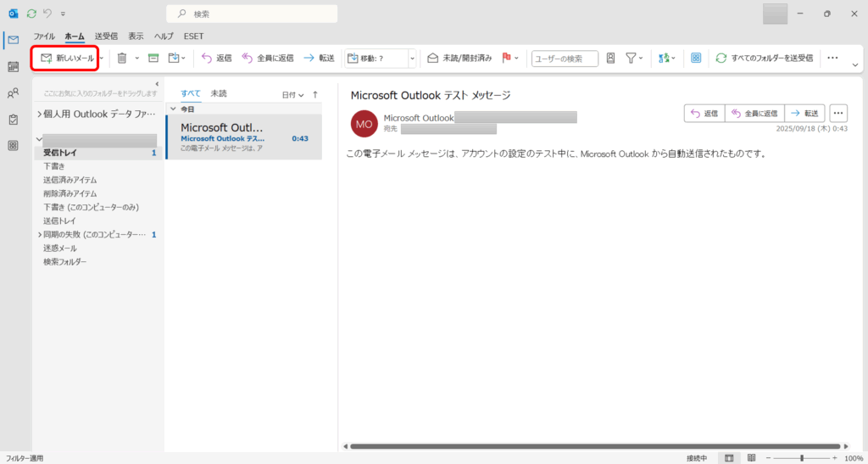This screenshot has height=464, width=868.
Task: Select the ESET ribbon tab
Action: pos(194,36)
